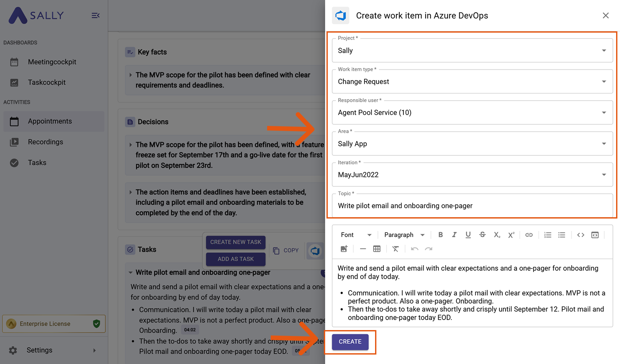Collapse the sidebar menu icon

96,15
